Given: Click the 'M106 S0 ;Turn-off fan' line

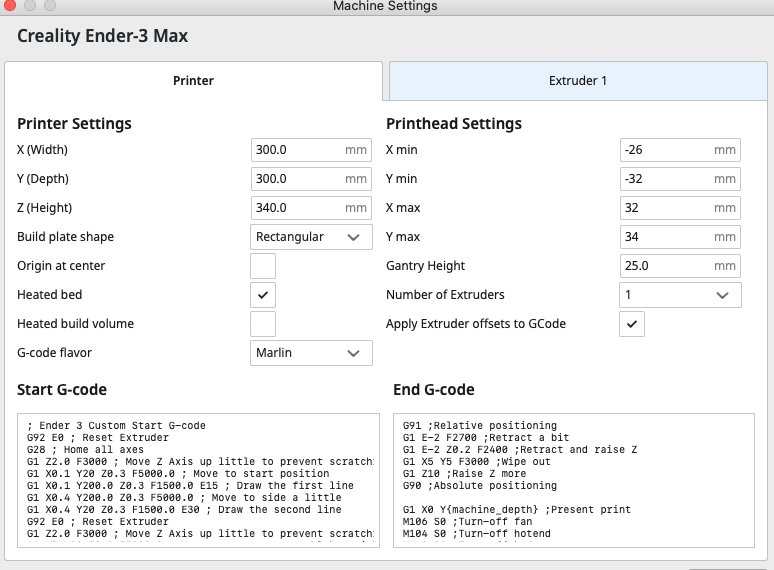Looking at the screenshot, I should [467, 522].
